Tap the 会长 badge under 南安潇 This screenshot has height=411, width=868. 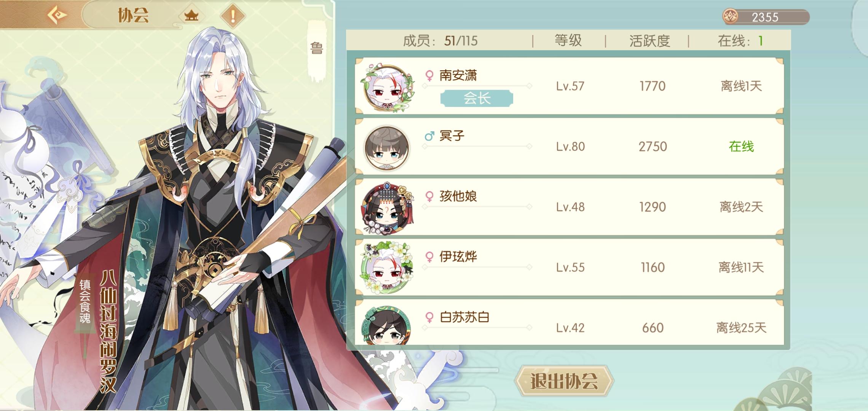477,99
